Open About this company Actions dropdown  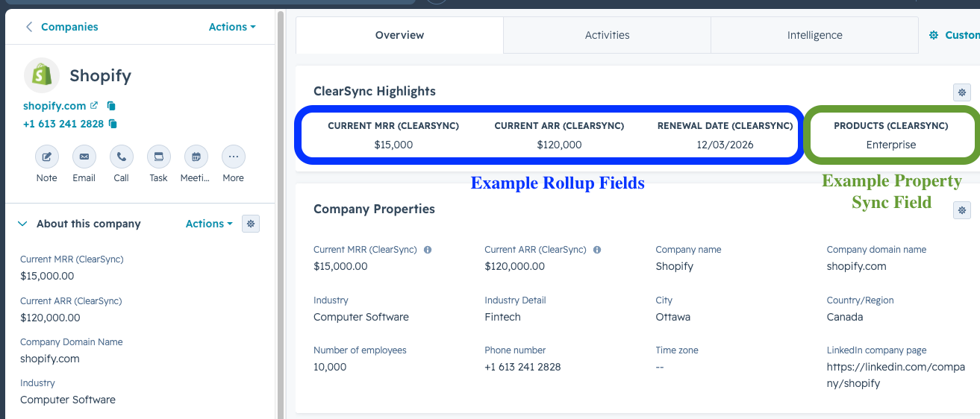pos(209,224)
